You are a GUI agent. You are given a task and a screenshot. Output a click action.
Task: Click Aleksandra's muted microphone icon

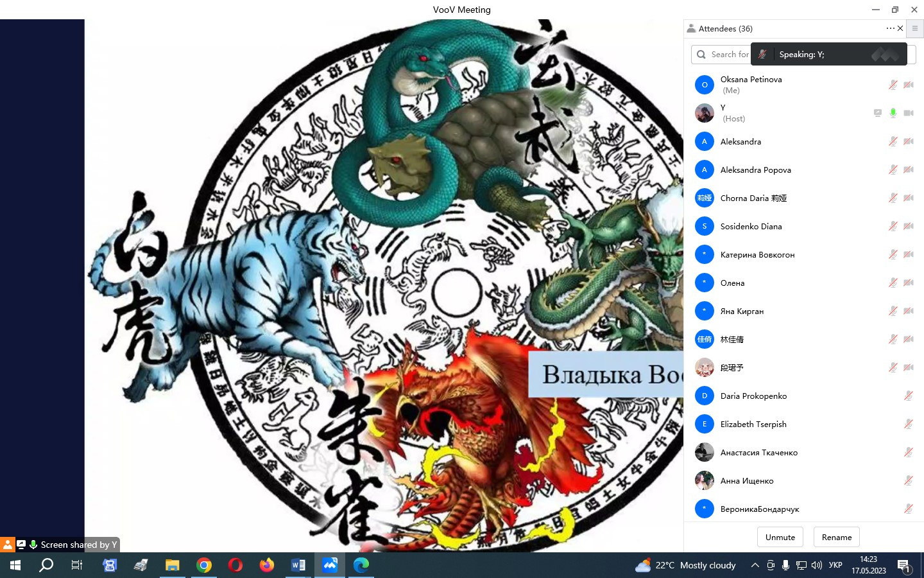pyautogui.click(x=893, y=141)
